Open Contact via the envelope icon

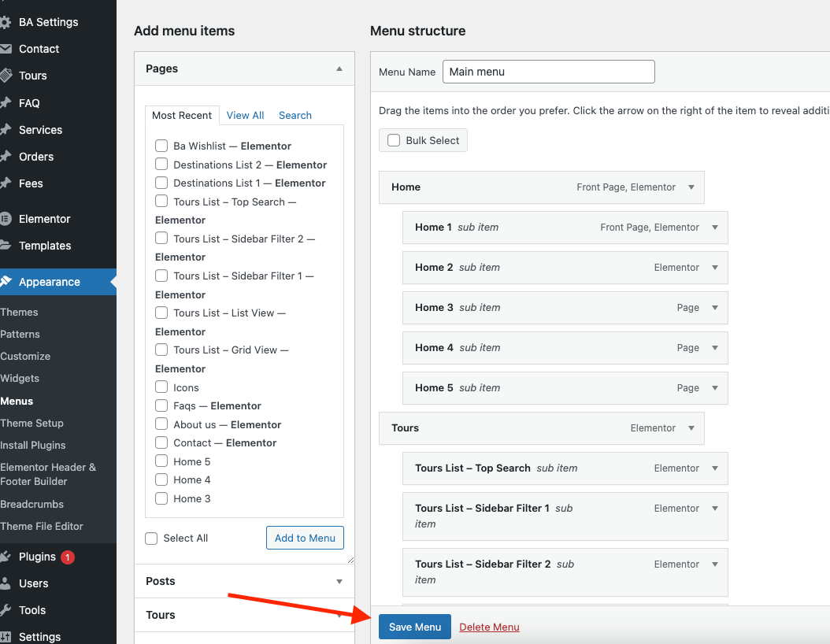6,49
